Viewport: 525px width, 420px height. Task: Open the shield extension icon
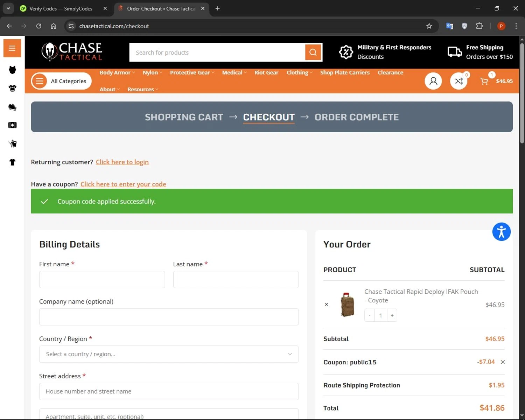point(464,26)
